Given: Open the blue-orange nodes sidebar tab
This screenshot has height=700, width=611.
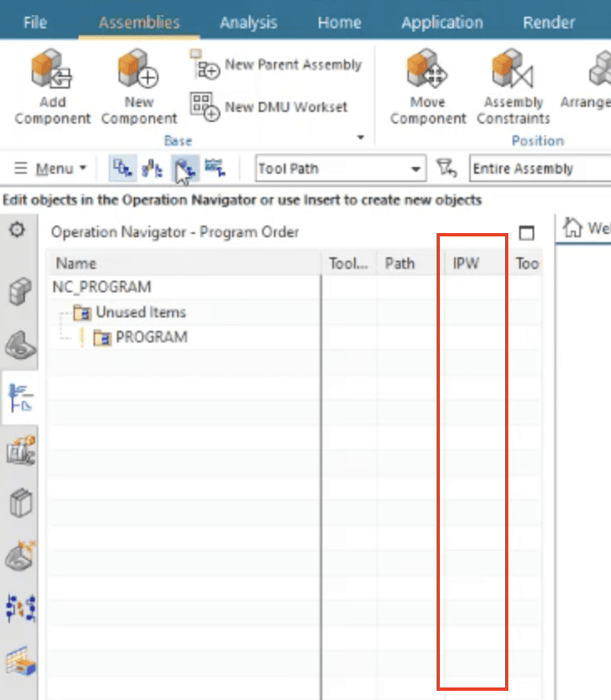Looking at the screenshot, I should (21, 608).
